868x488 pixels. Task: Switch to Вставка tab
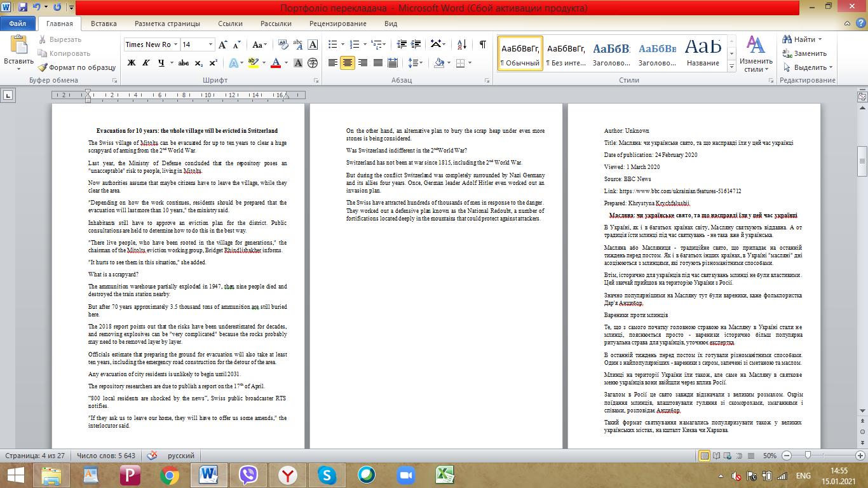click(104, 24)
